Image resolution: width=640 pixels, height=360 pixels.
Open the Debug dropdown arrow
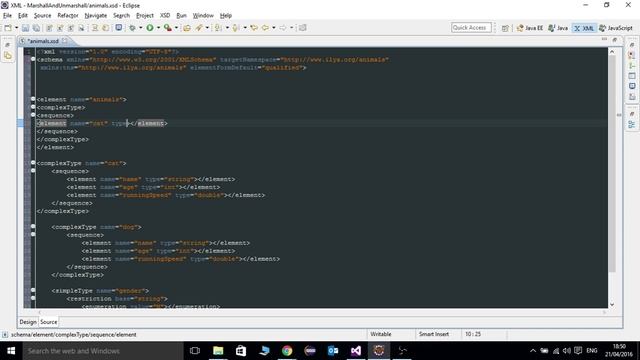click(x=140, y=28)
